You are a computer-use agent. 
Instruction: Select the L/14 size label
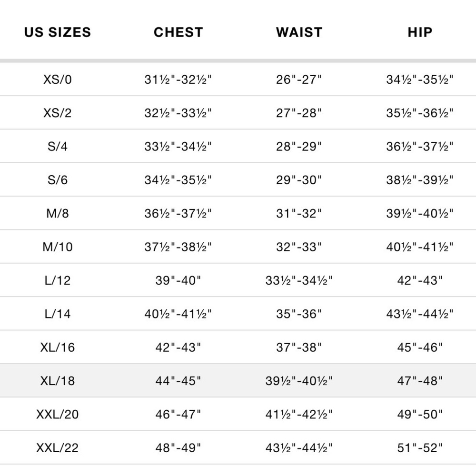(x=58, y=314)
